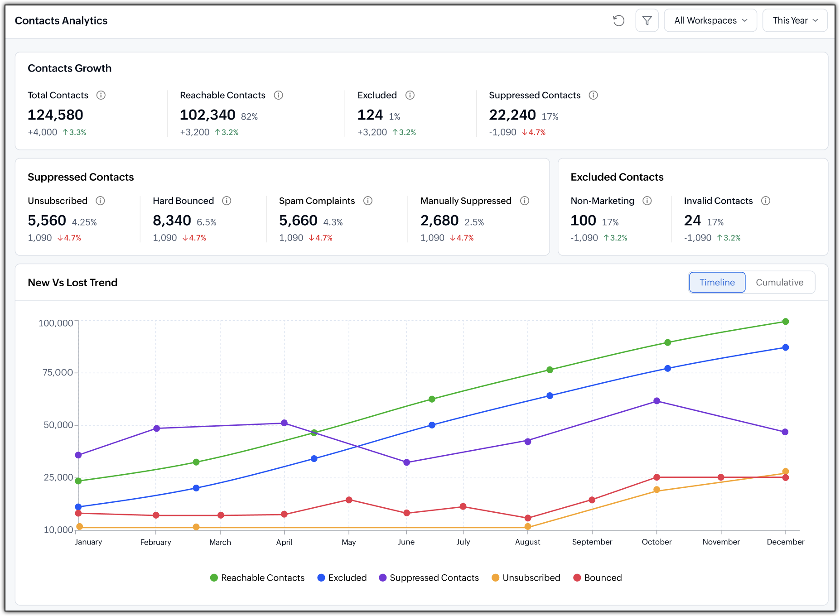Screen dimensions: 840x616
Task: Click info icon next to Reachable Contacts
Action: (279, 95)
